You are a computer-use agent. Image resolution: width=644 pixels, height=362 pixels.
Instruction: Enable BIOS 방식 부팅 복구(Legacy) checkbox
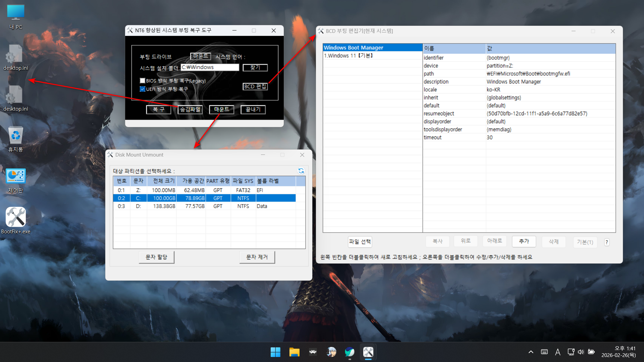(x=143, y=81)
